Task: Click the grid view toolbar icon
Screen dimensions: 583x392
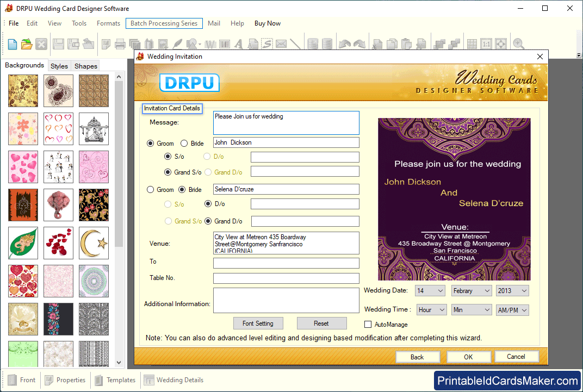Action: (472, 44)
